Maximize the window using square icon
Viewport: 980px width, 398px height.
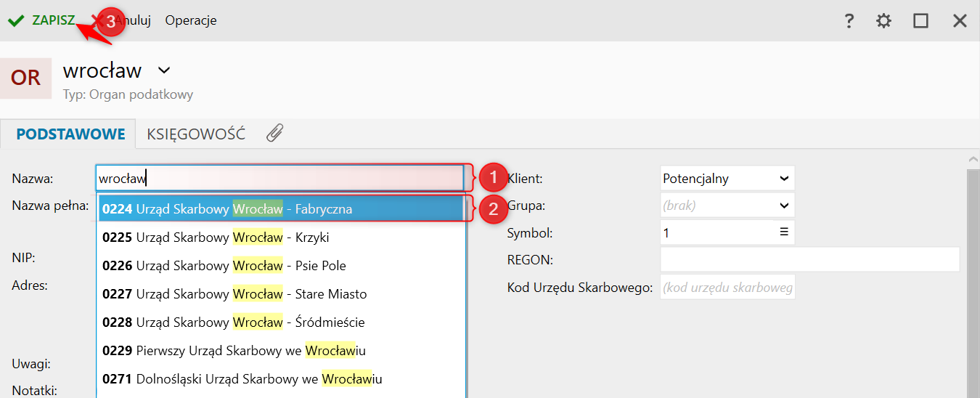tap(921, 21)
